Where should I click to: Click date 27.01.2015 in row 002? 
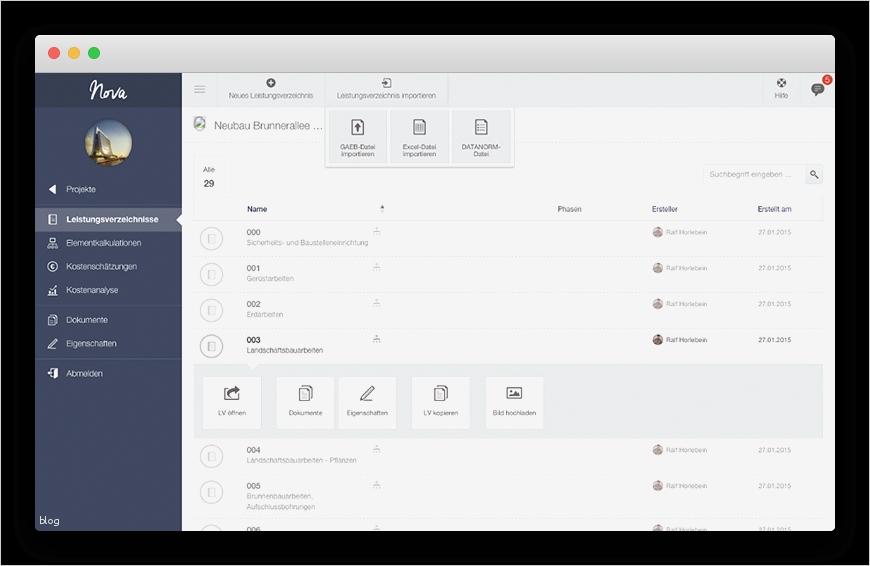coord(775,304)
